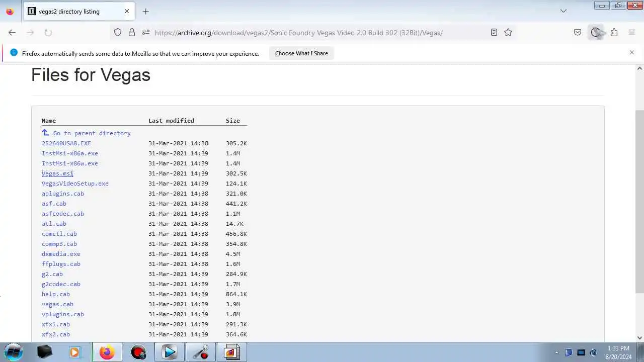The width and height of the screenshot is (644, 362).
Task: Download dxmedia.exe
Action: [x=61, y=254]
